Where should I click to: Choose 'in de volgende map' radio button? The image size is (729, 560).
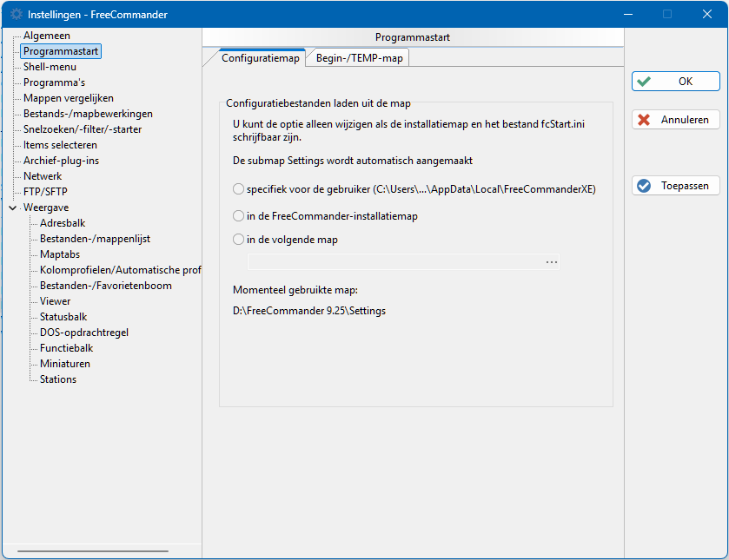tap(238, 240)
